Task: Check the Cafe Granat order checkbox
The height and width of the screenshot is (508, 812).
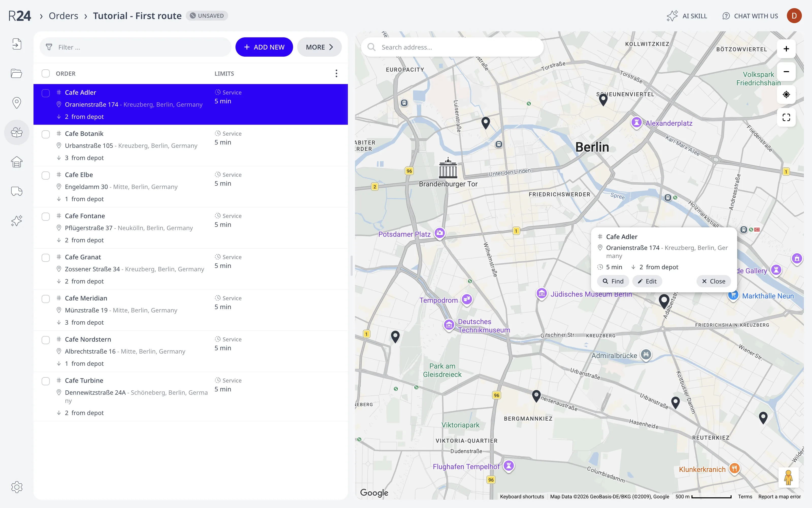Action: tap(46, 258)
